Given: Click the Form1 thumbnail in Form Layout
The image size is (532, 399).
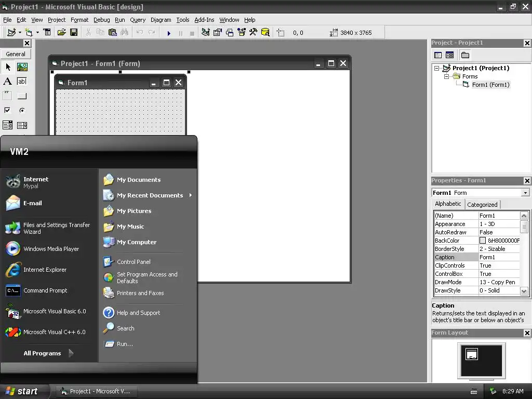Looking at the screenshot, I should point(472,354).
